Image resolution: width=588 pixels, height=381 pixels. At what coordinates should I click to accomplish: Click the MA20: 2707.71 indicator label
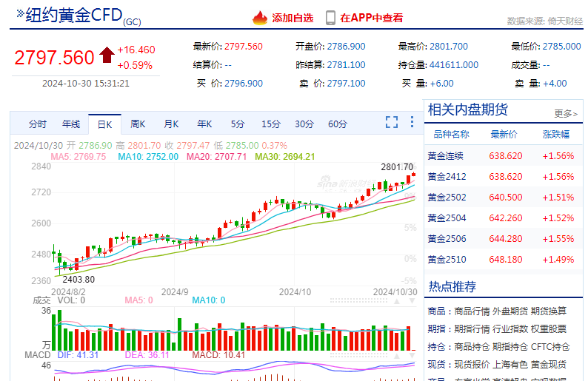[x=217, y=157]
